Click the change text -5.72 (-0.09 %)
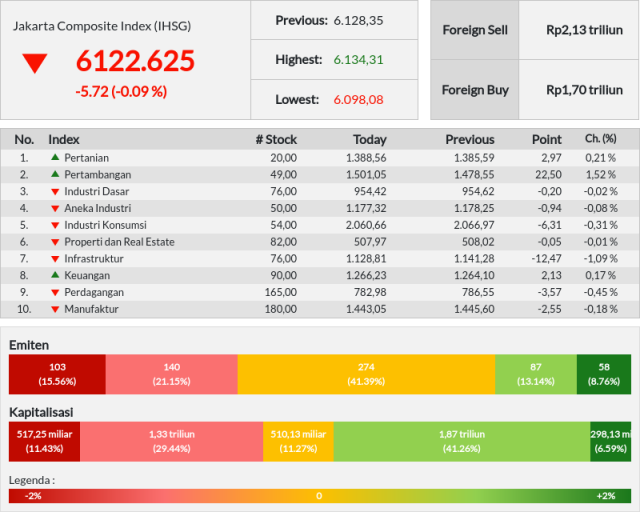The width and height of the screenshot is (640, 512). (121, 91)
